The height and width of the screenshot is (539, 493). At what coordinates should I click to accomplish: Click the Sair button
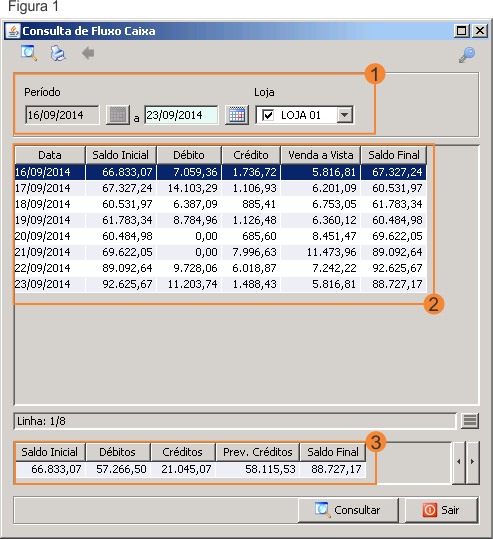click(x=441, y=510)
